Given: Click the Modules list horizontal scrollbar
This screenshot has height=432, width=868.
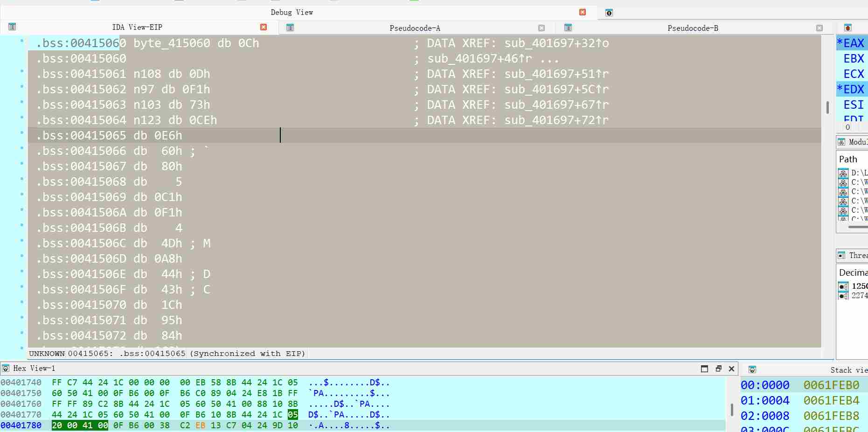Looking at the screenshot, I should tap(857, 227).
